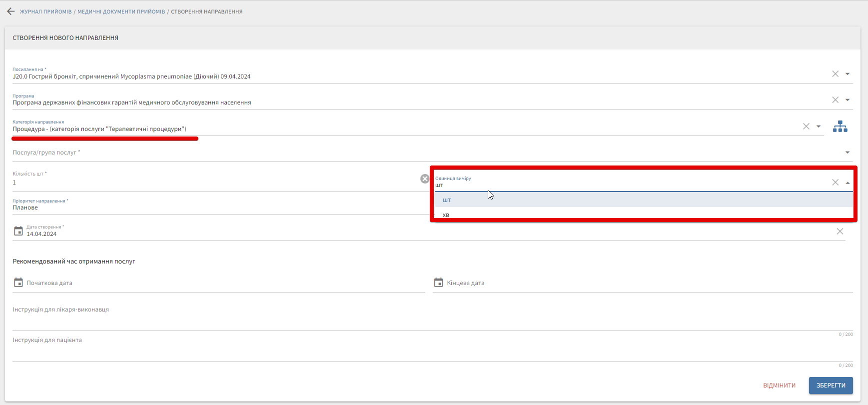The image size is (868, 405).
Task: Open calendar for 'Кінцева дата'
Action: click(438, 282)
